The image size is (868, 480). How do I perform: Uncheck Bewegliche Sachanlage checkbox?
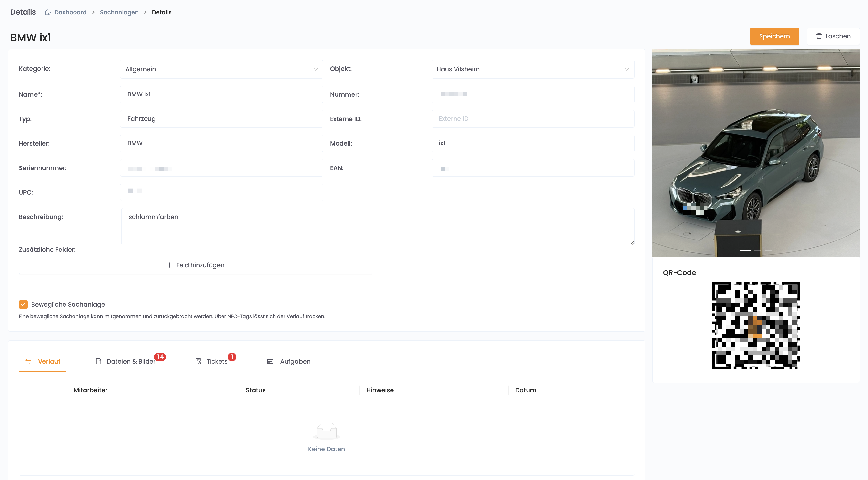click(23, 304)
